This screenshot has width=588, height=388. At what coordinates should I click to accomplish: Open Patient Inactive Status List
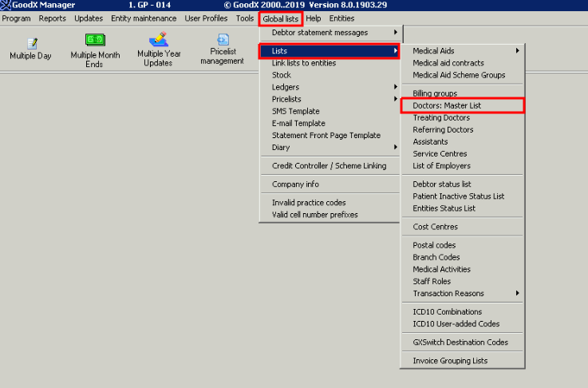coord(463,196)
